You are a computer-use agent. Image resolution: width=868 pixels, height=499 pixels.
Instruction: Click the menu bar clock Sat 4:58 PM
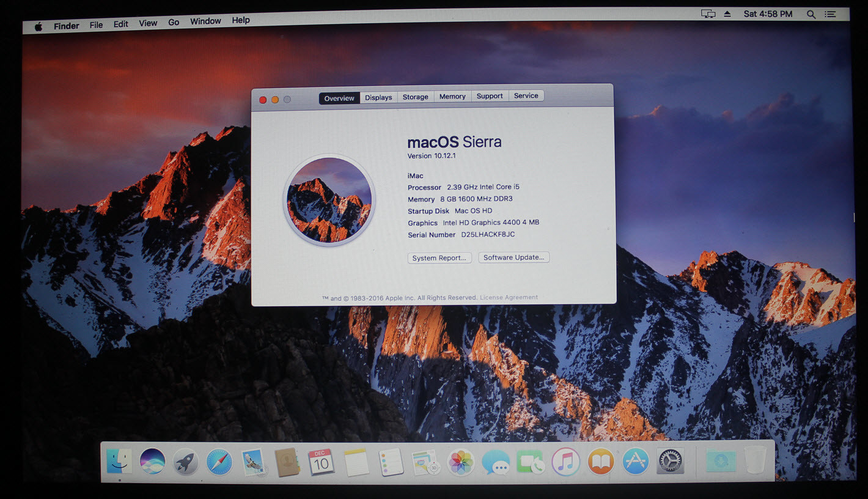coord(768,13)
